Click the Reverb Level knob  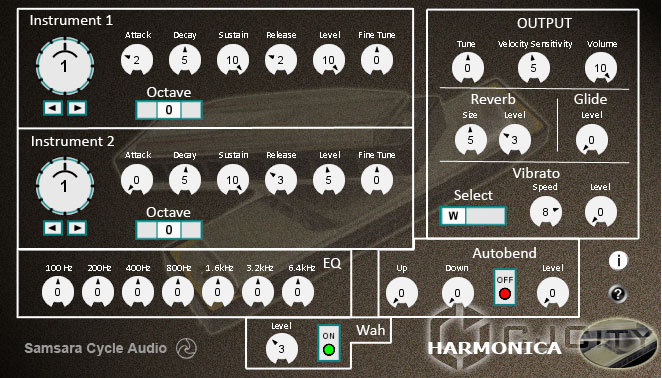[x=515, y=139]
